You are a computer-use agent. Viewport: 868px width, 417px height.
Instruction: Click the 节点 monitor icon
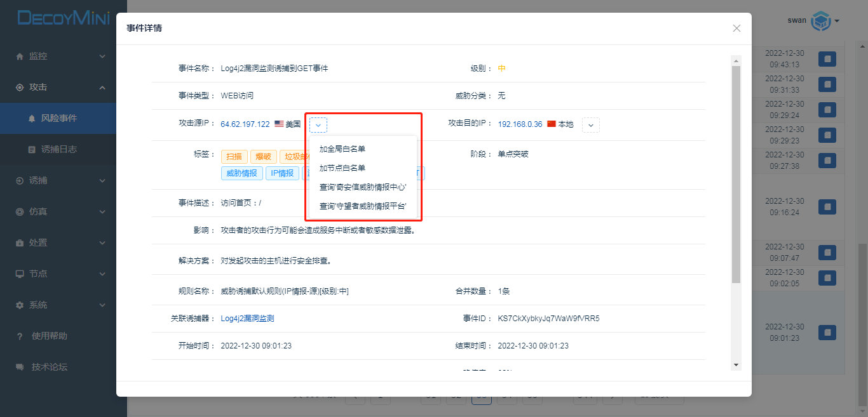click(x=20, y=274)
